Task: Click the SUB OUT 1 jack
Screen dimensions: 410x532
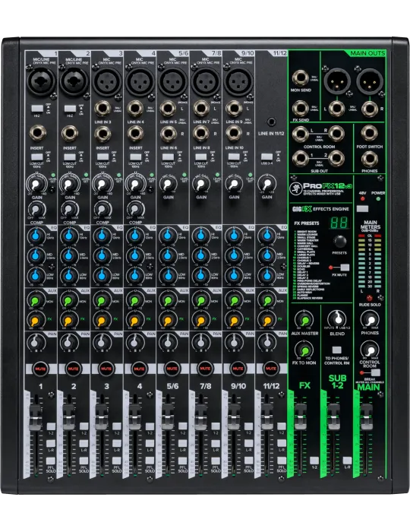Action: (300, 158)
